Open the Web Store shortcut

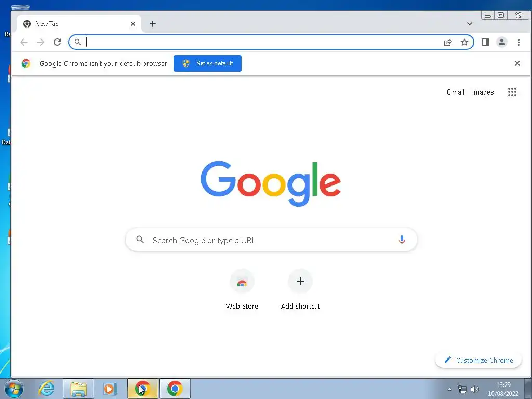click(x=242, y=289)
